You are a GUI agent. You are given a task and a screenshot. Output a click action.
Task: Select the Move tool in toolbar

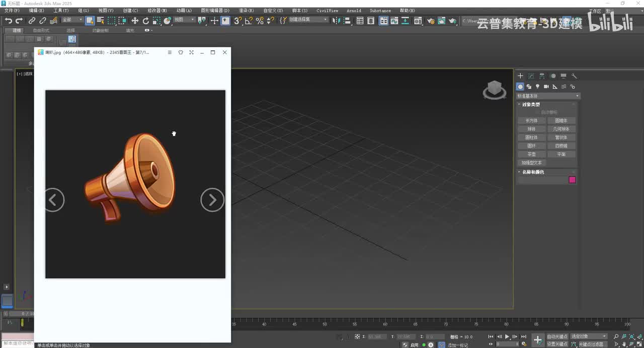point(135,21)
